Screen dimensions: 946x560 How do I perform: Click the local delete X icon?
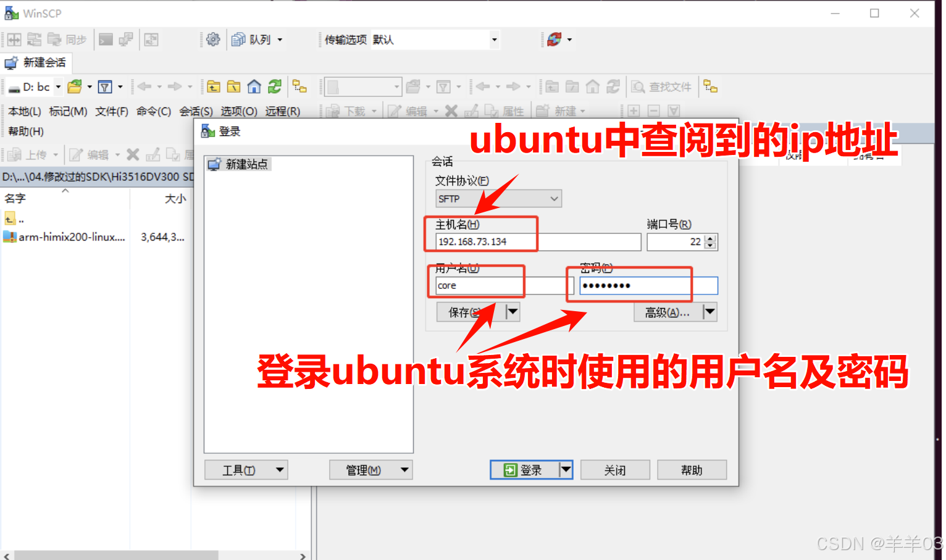[x=133, y=154]
